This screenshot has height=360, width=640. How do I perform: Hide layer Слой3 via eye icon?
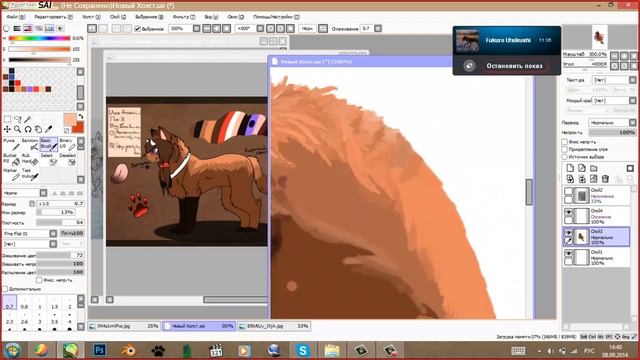click(568, 233)
